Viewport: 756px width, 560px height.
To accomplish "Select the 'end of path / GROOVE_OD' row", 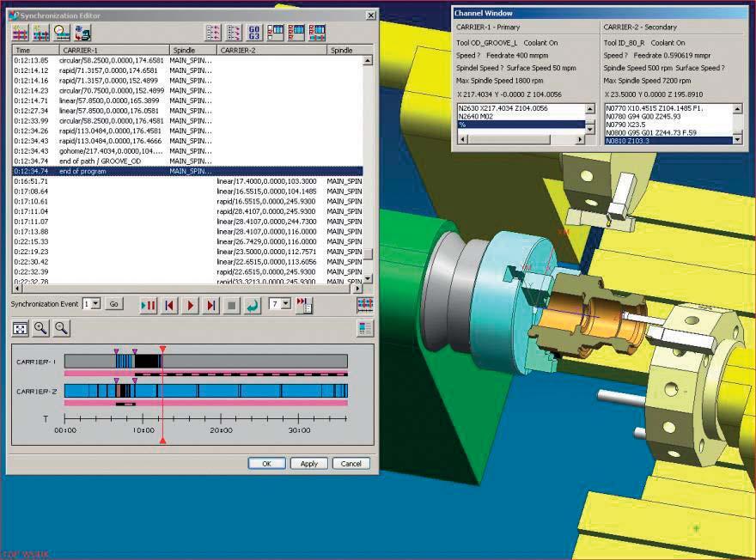I will (x=187, y=161).
